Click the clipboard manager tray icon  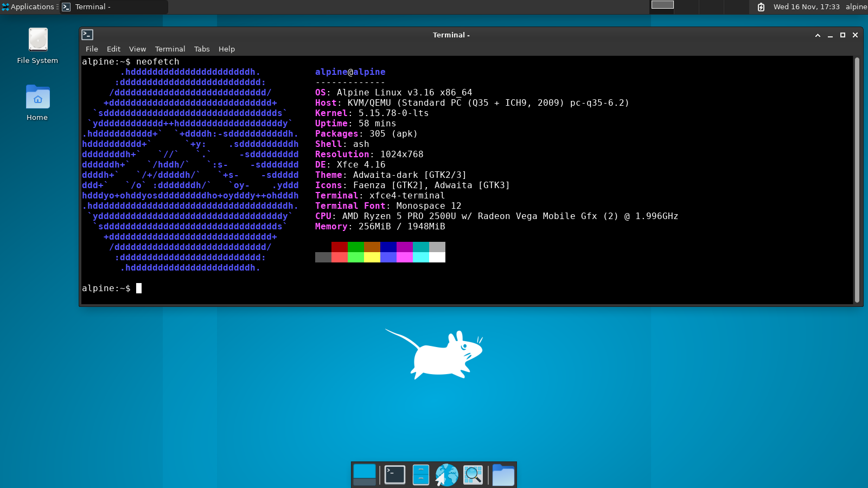(761, 7)
